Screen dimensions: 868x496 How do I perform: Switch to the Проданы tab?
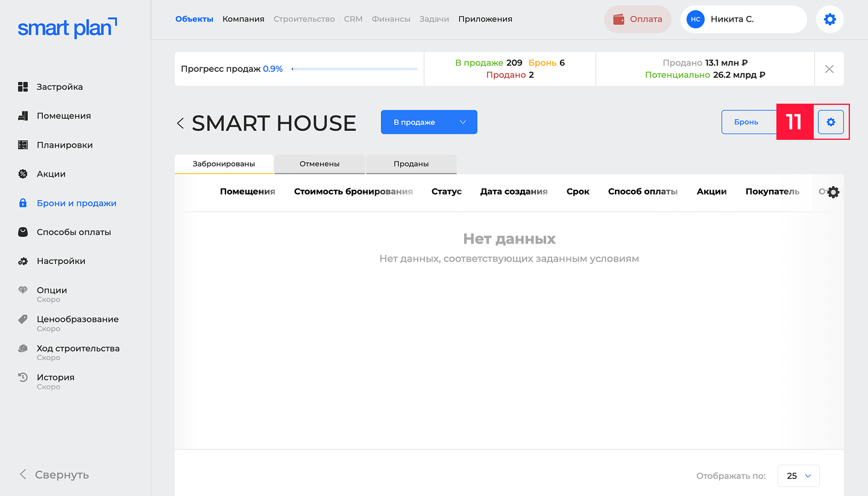point(411,164)
